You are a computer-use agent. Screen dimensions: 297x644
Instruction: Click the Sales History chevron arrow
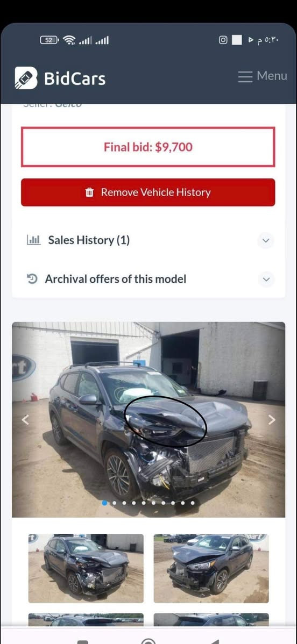coord(266,240)
